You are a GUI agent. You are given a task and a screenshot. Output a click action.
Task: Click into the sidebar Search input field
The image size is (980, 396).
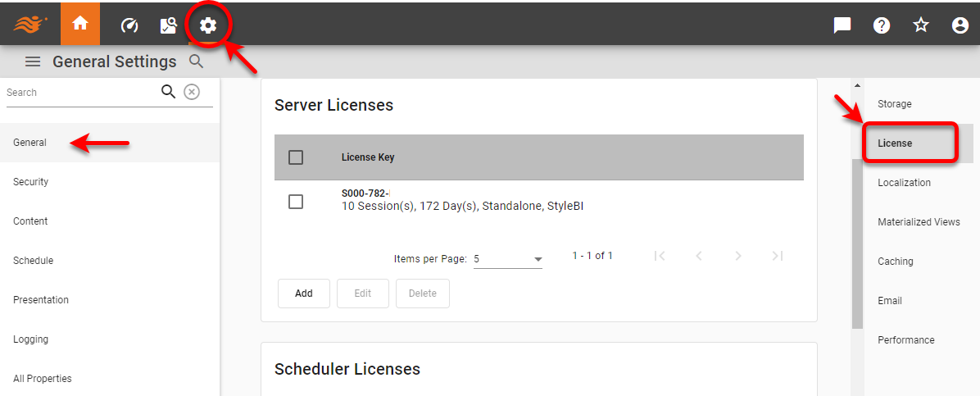80,93
